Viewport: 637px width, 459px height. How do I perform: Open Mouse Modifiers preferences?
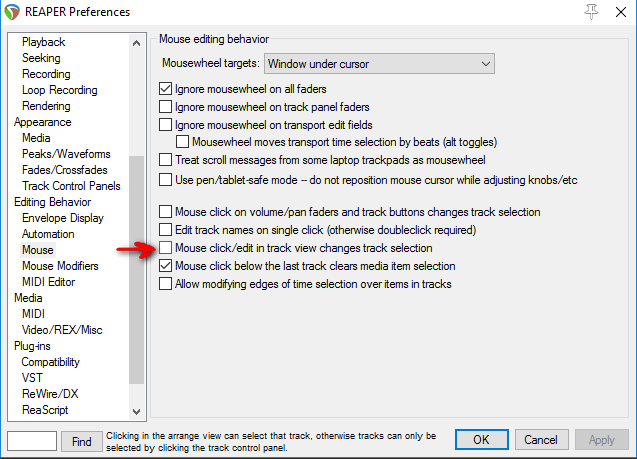(60, 266)
